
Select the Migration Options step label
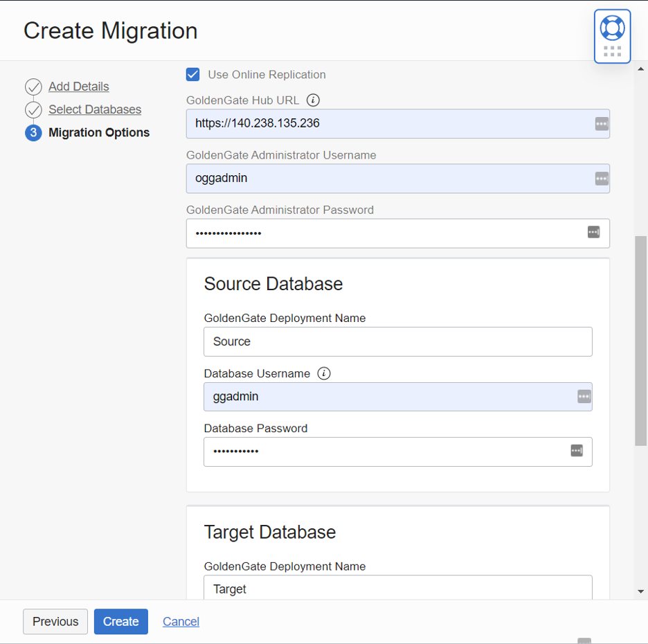[x=99, y=132]
